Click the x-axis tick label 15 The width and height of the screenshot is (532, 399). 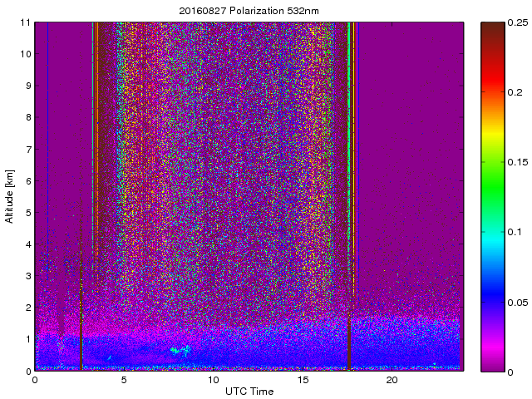(303, 380)
